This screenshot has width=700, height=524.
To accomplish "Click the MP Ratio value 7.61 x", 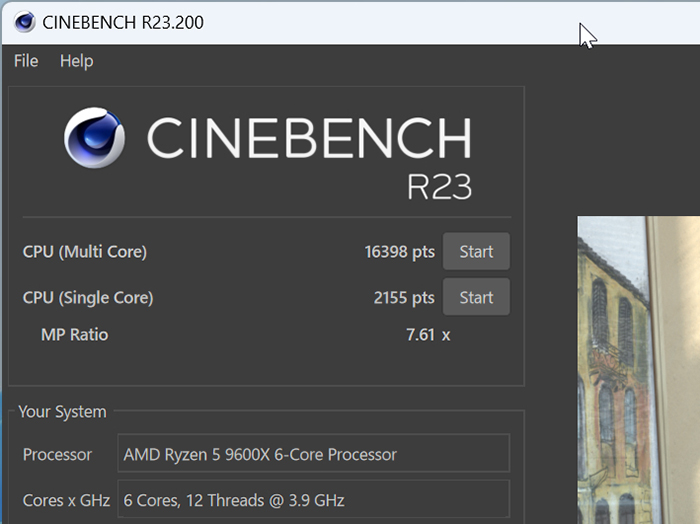I will [428, 335].
